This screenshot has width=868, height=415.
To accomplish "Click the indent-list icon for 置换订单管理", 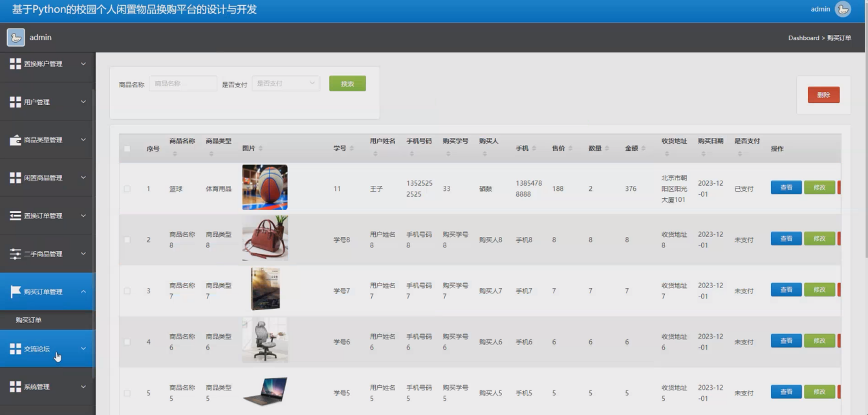I will point(16,216).
